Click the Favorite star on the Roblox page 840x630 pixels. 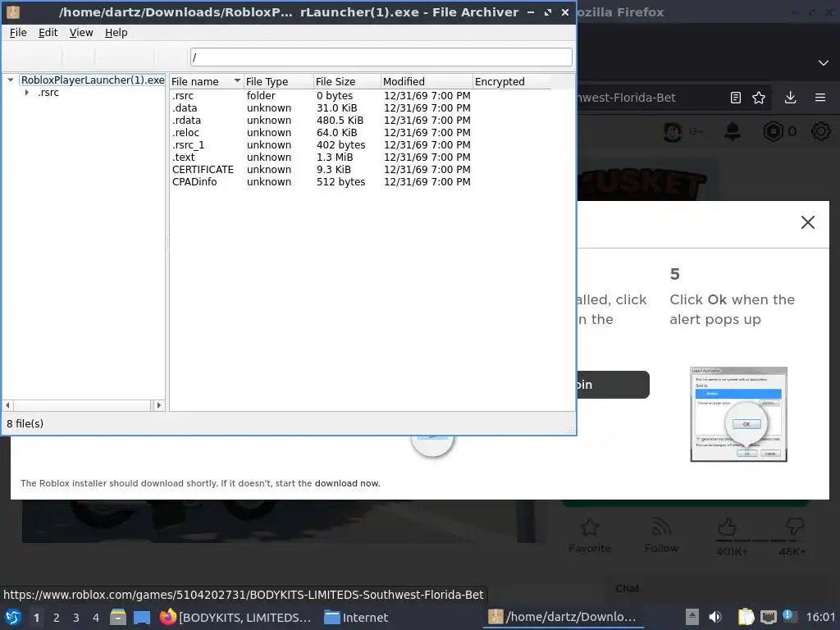point(589,527)
